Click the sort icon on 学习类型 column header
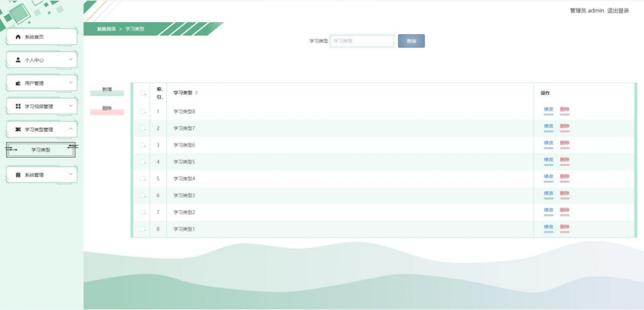The image size is (644, 310). tap(196, 93)
